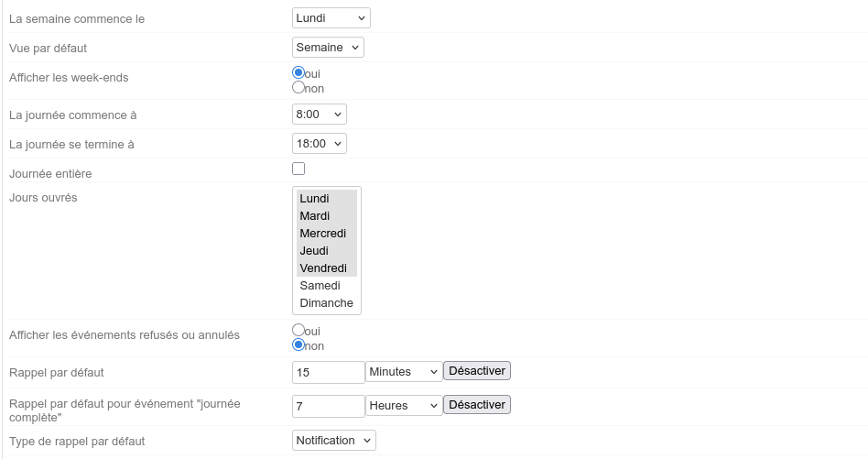This screenshot has width=868, height=459.
Task: Select Dimanche in Jours ouvrés list
Action: (326, 303)
